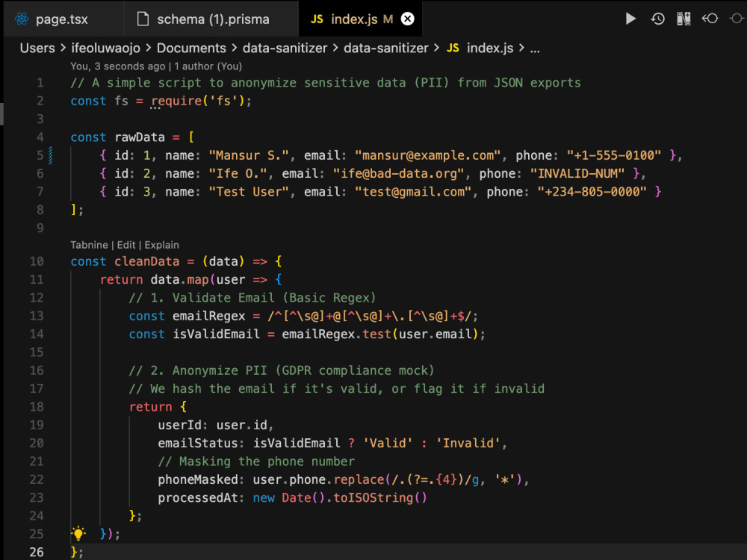Close the index.js tab
The width and height of the screenshot is (747, 560).
pos(407,19)
